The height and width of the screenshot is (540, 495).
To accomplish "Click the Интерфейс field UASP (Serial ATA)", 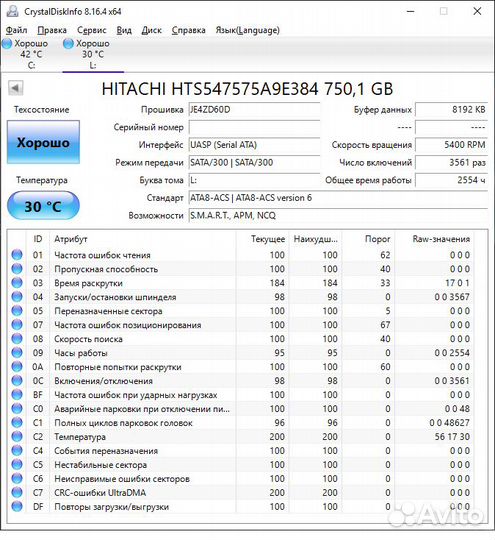I will coord(254,145).
